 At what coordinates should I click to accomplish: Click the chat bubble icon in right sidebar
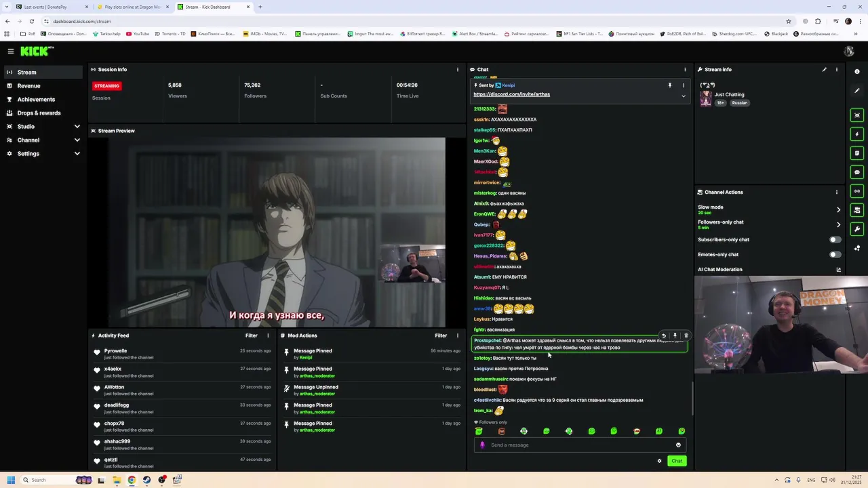(857, 172)
